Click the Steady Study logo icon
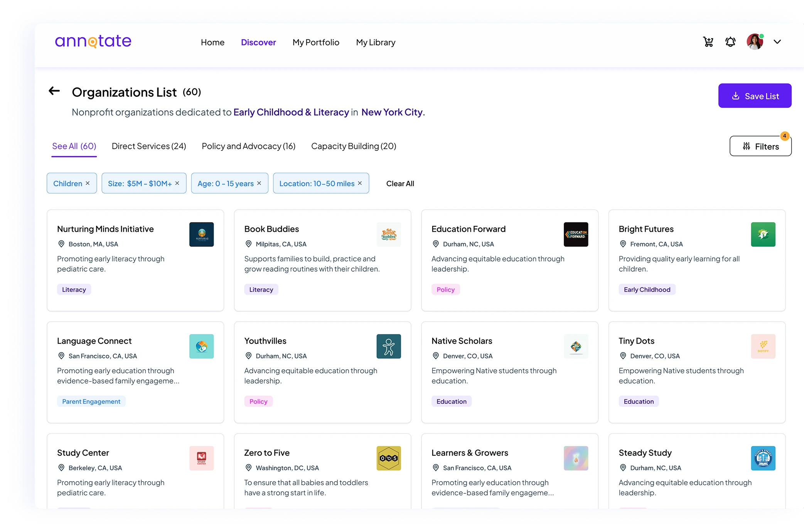The image size is (804, 532). pos(763,458)
